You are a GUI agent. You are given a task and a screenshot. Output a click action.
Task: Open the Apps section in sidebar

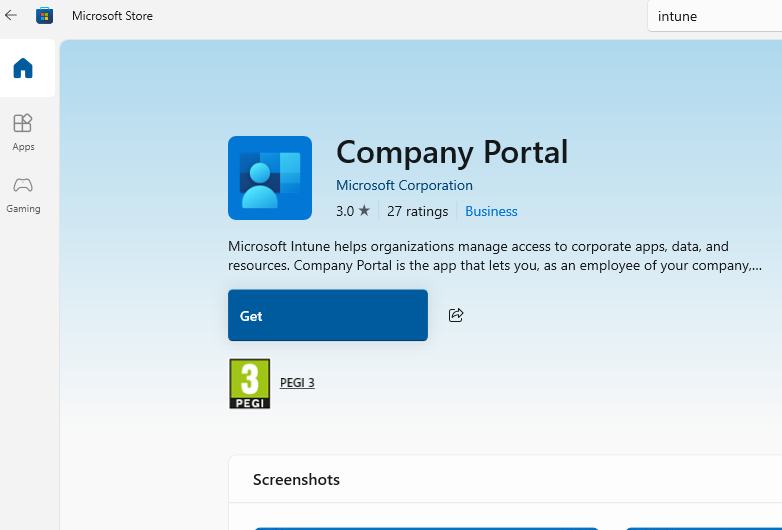click(x=23, y=131)
